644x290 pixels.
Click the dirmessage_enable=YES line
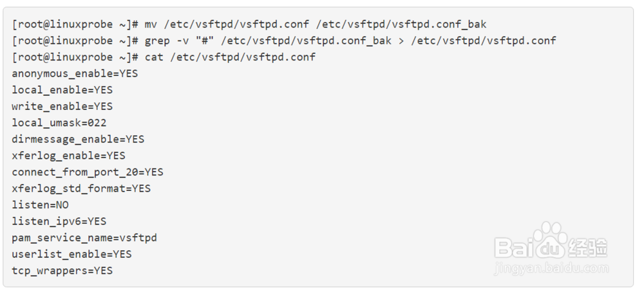tap(78, 139)
